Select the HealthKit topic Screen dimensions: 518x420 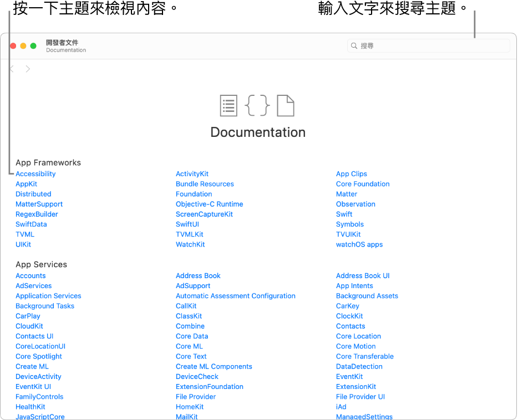pyautogui.click(x=30, y=407)
